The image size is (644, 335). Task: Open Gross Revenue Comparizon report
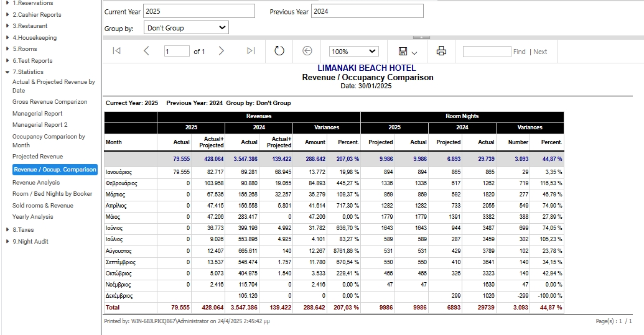50,102
